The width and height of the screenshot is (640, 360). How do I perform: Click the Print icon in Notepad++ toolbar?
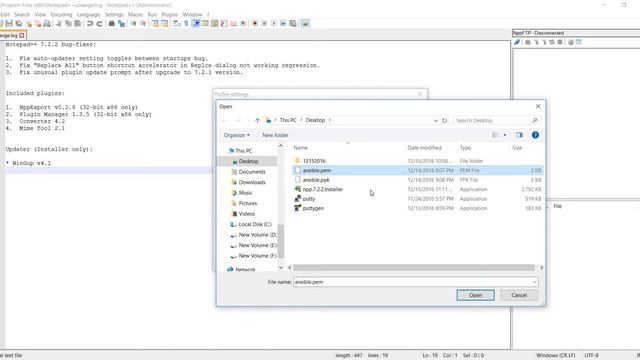pos(47,24)
